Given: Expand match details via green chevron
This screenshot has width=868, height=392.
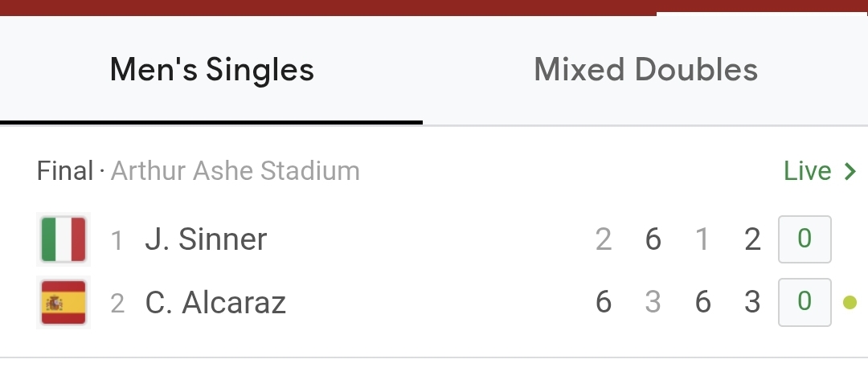Looking at the screenshot, I should (x=850, y=171).
